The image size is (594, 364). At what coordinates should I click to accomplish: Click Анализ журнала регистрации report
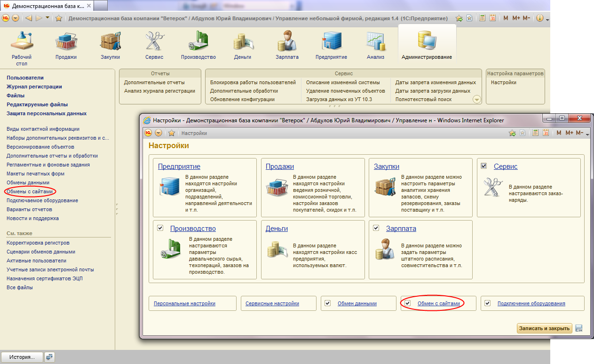pos(159,91)
